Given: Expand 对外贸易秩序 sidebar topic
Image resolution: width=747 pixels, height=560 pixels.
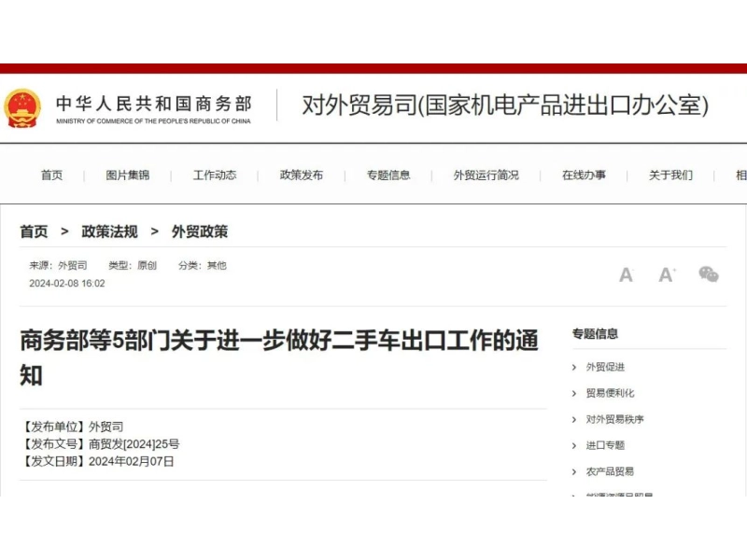Looking at the screenshot, I should [x=614, y=419].
